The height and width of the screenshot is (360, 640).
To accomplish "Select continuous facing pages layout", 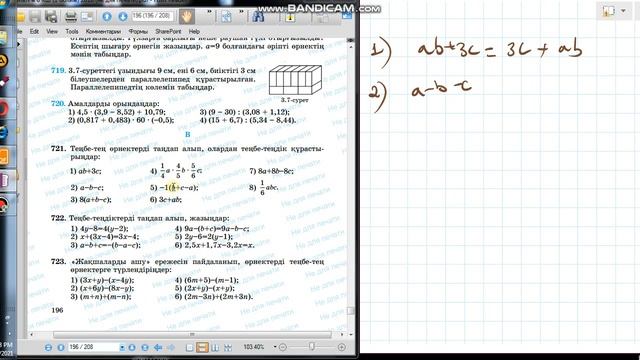I will point(228,347).
